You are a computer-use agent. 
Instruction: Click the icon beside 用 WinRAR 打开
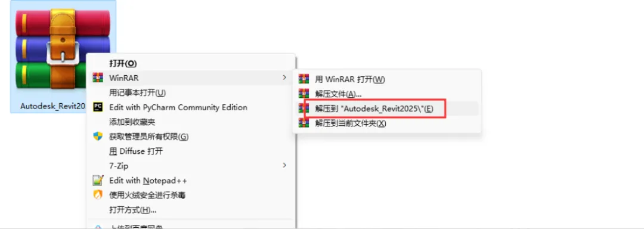(304, 79)
